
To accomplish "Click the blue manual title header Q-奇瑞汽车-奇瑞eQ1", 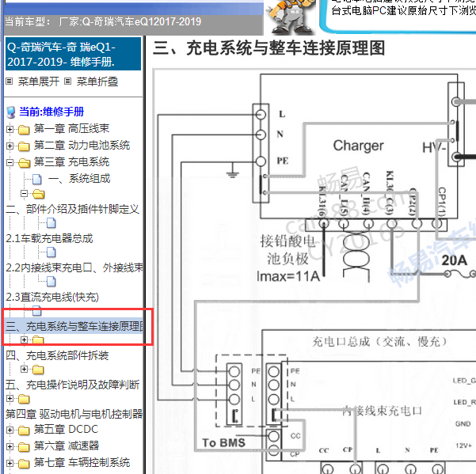I will 73,54.
